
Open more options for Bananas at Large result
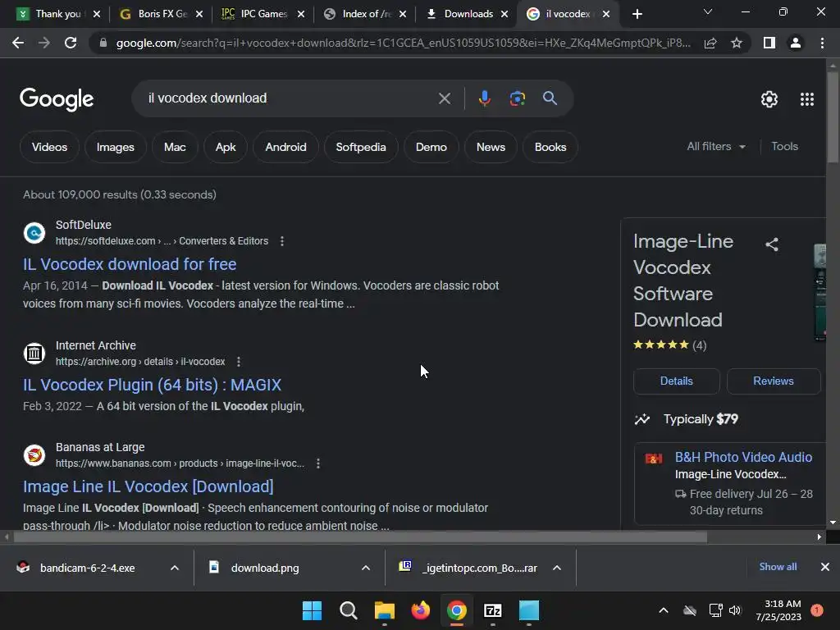click(318, 463)
